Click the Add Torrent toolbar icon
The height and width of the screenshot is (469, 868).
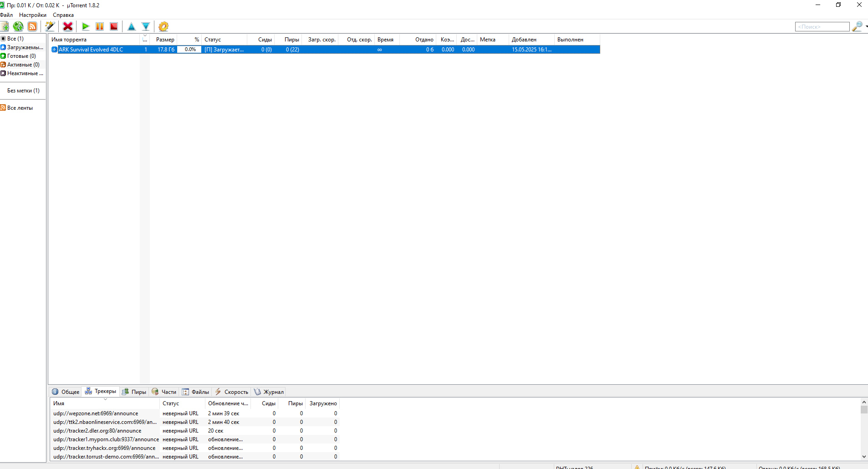(5, 26)
